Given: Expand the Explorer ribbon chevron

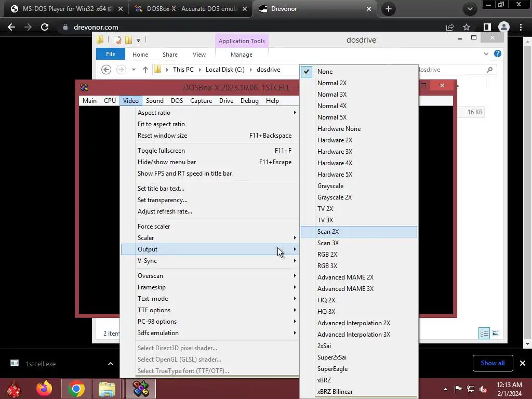Looking at the screenshot, I should (486, 54).
